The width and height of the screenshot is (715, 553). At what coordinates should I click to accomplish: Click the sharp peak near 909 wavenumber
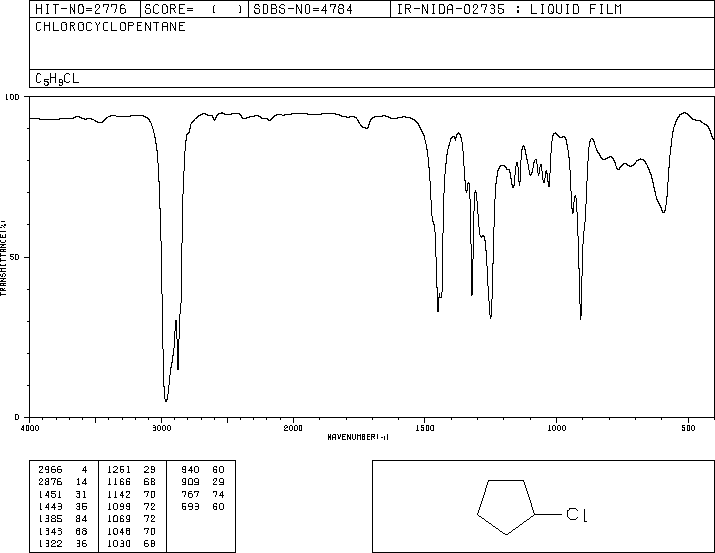[x=580, y=317]
